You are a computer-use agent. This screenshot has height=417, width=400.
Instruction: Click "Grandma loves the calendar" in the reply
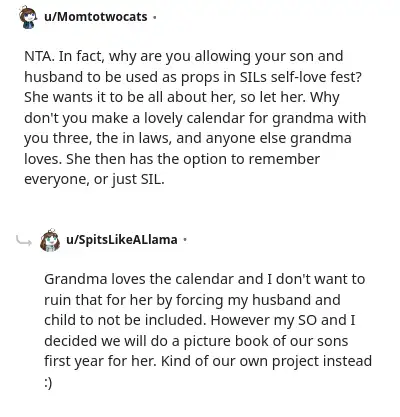click(139, 279)
